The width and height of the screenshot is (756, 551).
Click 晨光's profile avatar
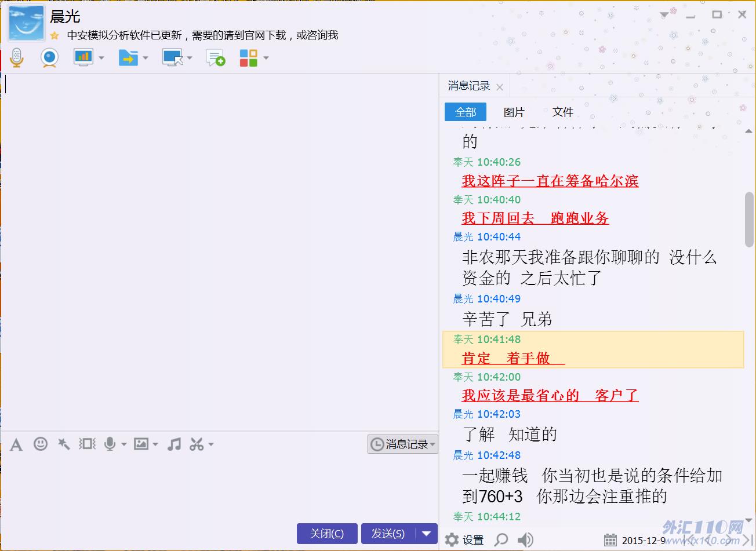[x=26, y=23]
